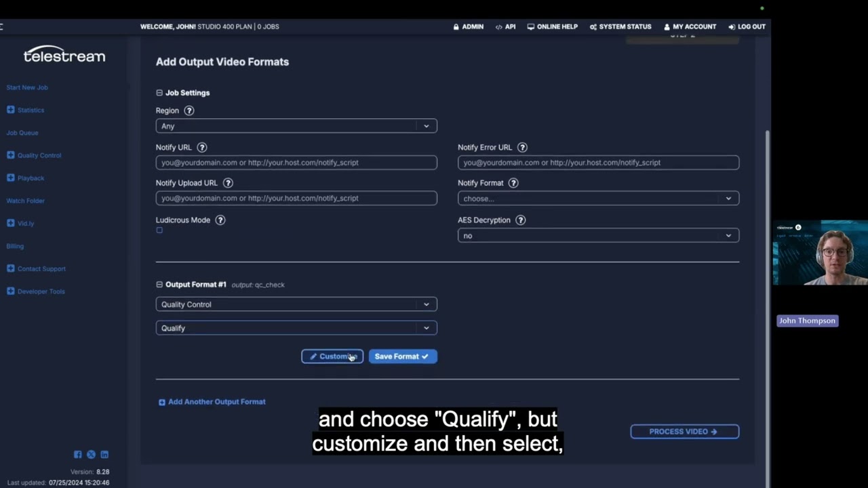868x488 pixels.
Task: Click the Notify URL input field
Action: coord(296,163)
